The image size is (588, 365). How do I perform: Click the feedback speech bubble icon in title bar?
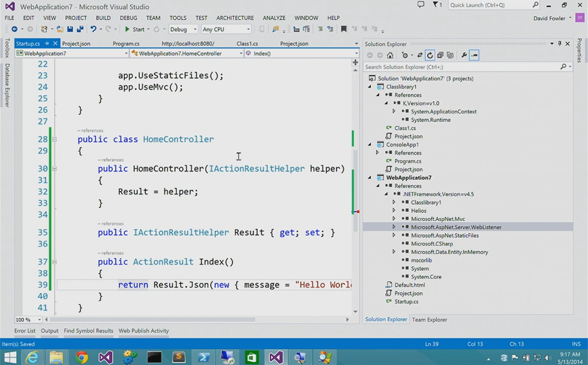click(421, 5)
